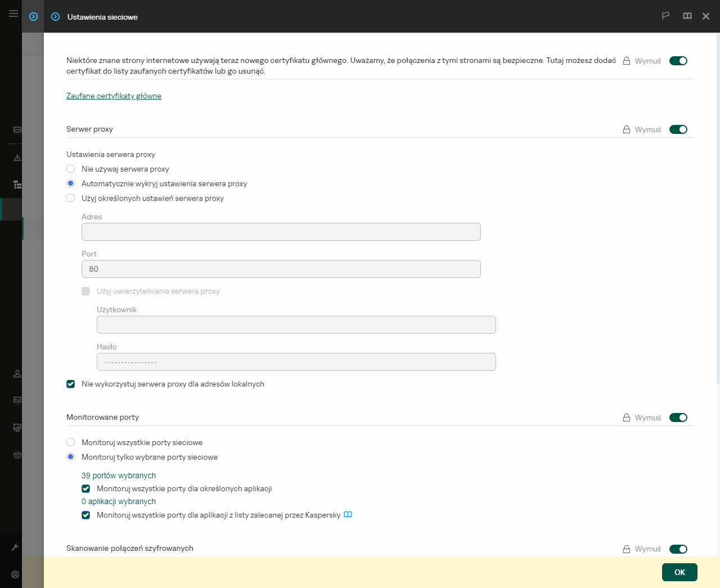Open the Zaufane certyfikaty główne link
The height and width of the screenshot is (588, 720).
click(x=114, y=96)
